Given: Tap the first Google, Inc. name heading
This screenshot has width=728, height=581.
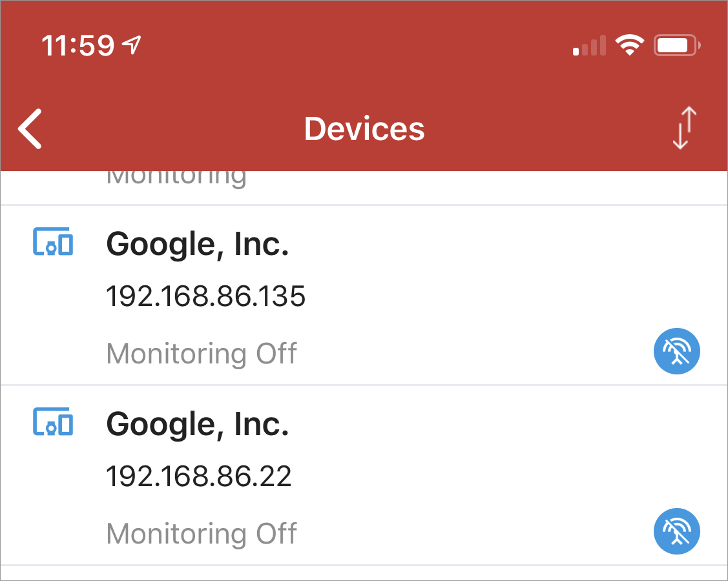Looking at the screenshot, I should click(x=197, y=244).
